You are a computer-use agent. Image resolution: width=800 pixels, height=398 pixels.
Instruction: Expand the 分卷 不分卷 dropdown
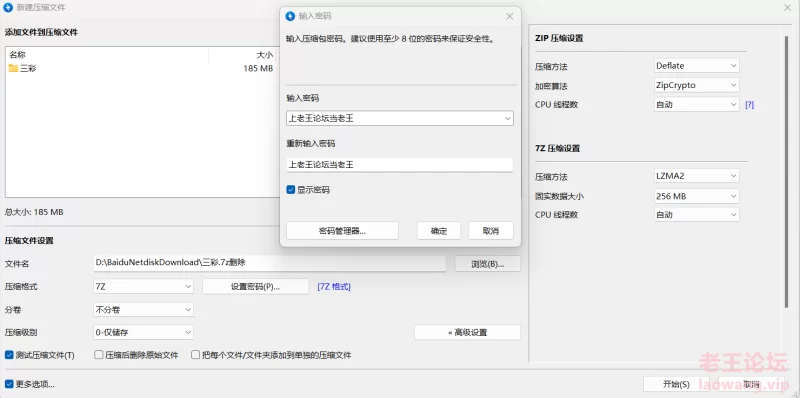pyautogui.click(x=143, y=310)
